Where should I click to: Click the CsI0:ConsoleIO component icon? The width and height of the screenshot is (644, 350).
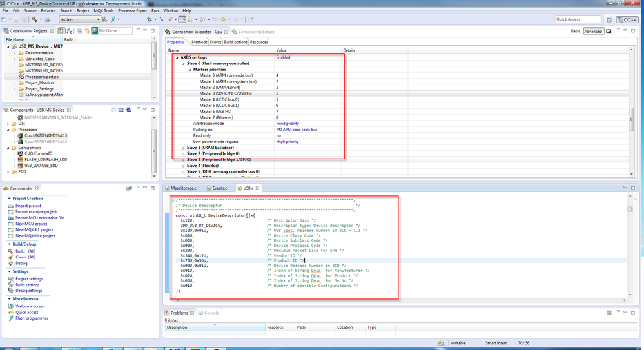(x=20, y=153)
